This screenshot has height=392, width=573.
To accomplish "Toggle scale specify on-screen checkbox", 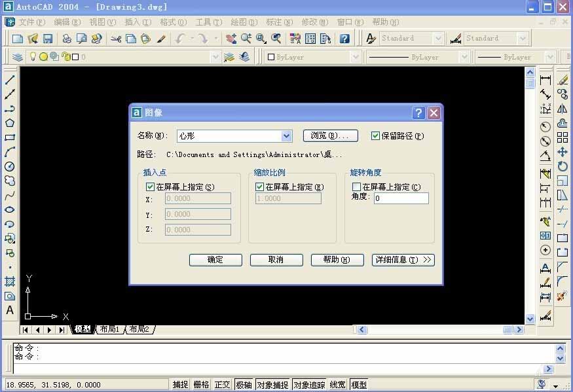I will [x=259, y=187].
